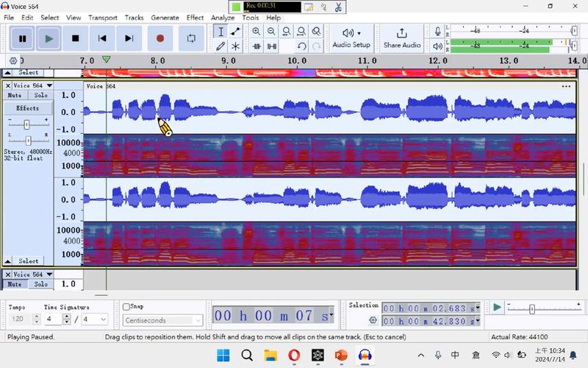This screenshot has height=368, width=588.
Task: Click the Tempo value field
Action: (x=21, y=319)
